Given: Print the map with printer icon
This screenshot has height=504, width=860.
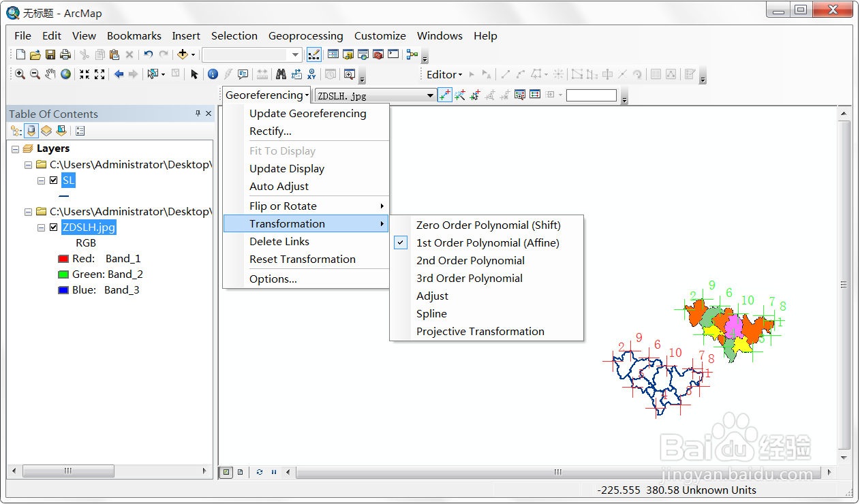Looking at the screenshot, I should point(65,54).
